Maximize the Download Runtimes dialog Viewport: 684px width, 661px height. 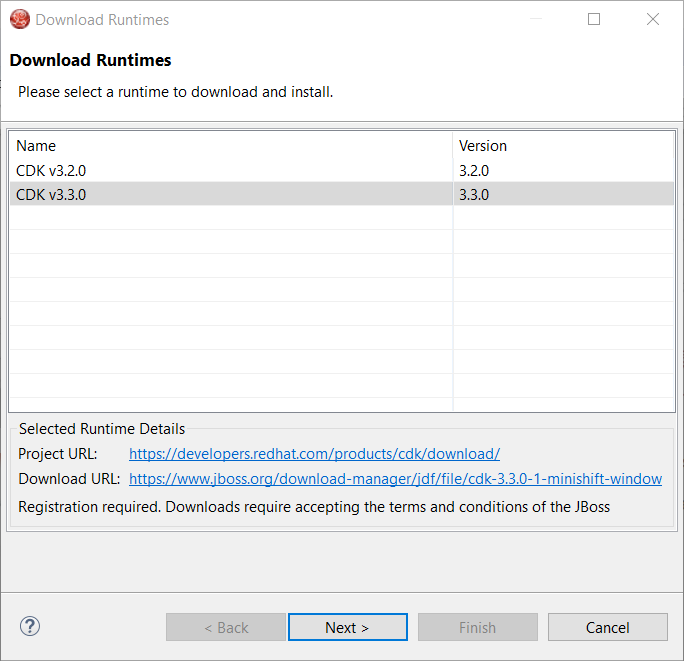click(594, 19)
